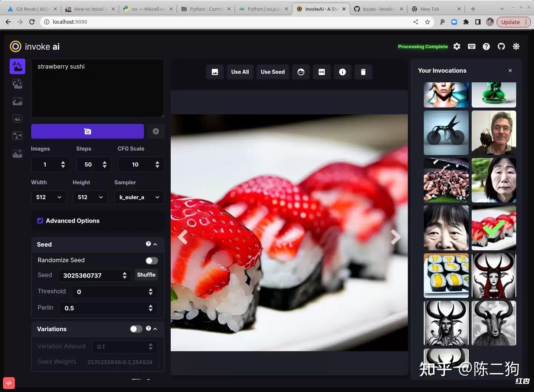
Task: Click the Use Seed button
Action: (x=272, y=72)
